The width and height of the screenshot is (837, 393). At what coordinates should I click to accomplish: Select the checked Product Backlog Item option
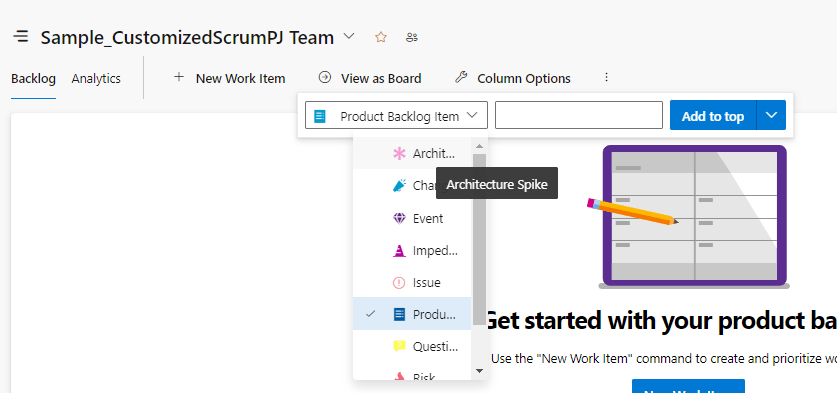click(412, 314)
